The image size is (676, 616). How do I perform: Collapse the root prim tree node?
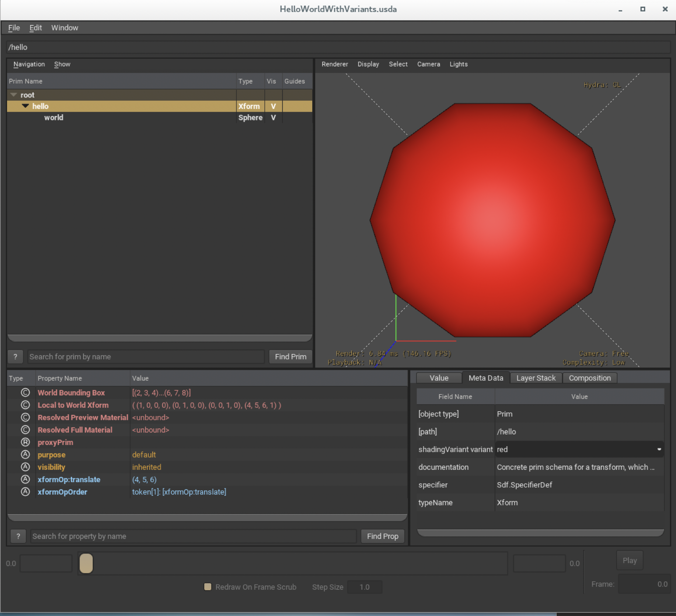[x=14, y=95]
